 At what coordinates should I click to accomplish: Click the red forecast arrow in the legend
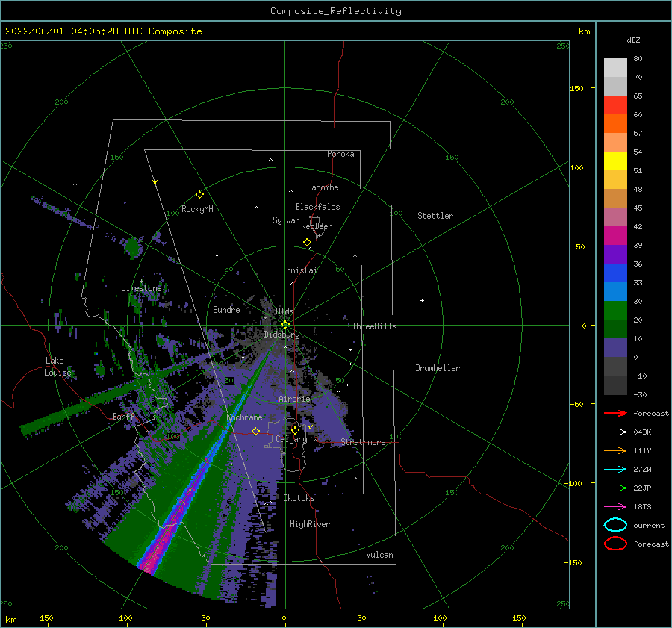point(615,413)
